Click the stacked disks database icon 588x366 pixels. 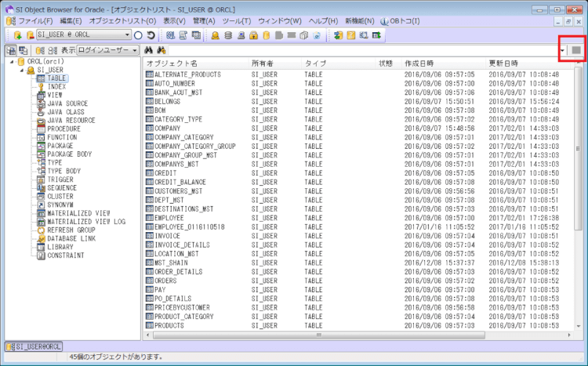pyautogui.click(x=228, y=35)
